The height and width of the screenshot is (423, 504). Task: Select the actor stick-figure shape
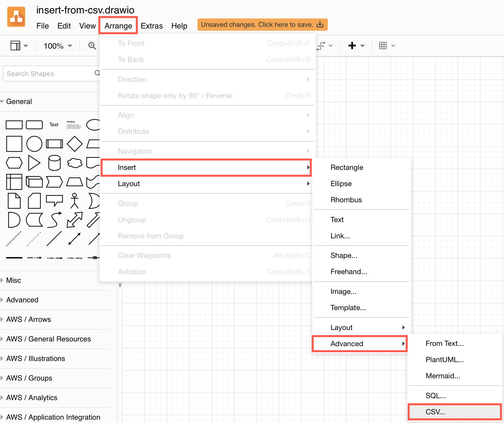tap(74, 201)
